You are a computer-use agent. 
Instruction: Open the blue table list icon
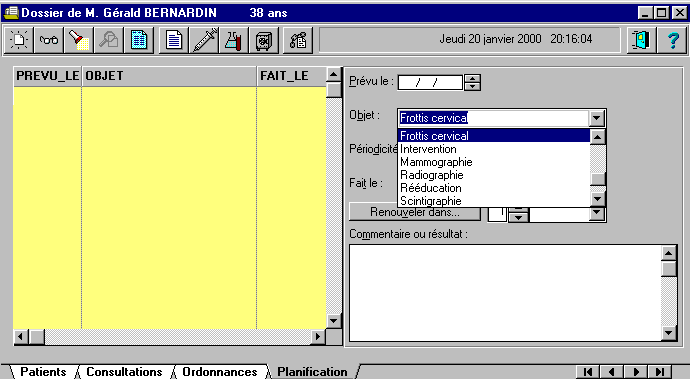pos(139,40)
